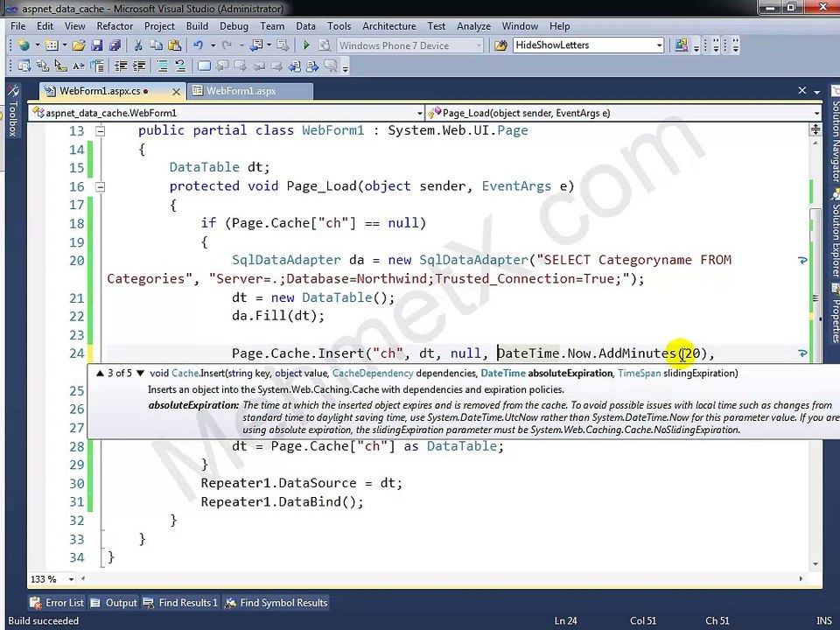The height and width of the screenshot is (630, 840).
Task: Click the Copy toolbar icon
Action: point(156,45)
